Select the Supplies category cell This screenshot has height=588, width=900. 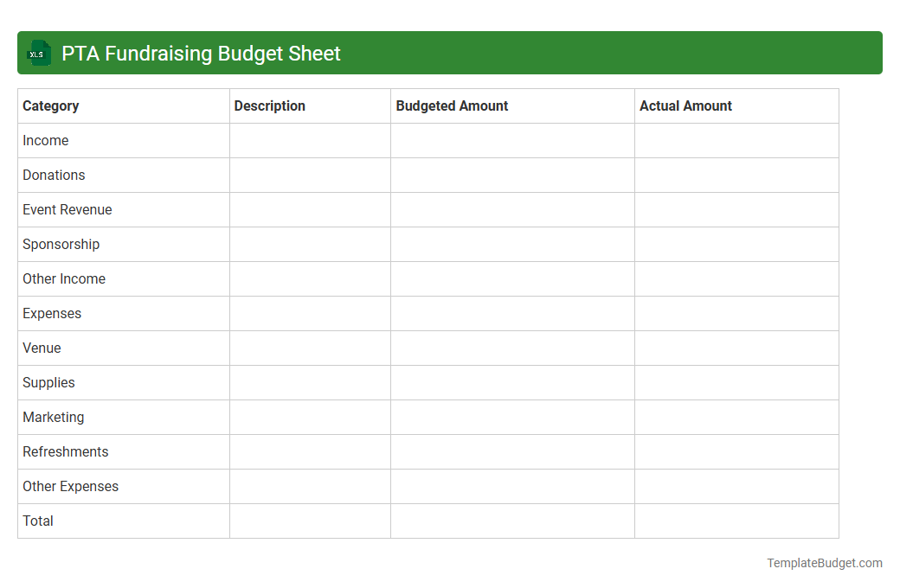(x=48, y=382)
